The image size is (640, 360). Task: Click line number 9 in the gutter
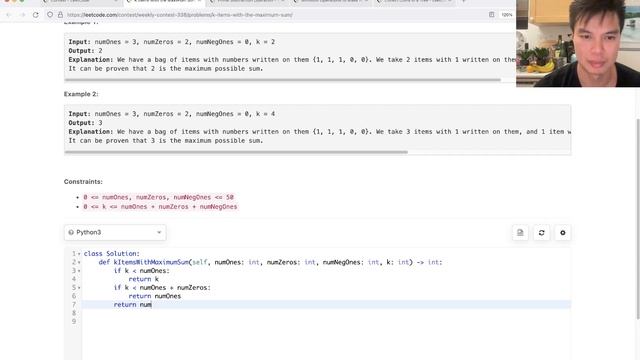pyautogui.click(x=74, y=322)
